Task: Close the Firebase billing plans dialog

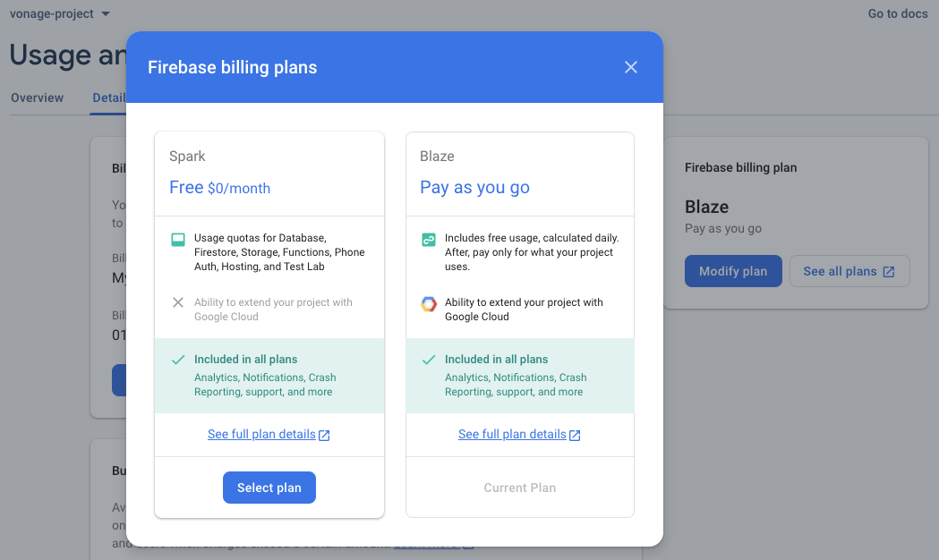Action: 630,67
